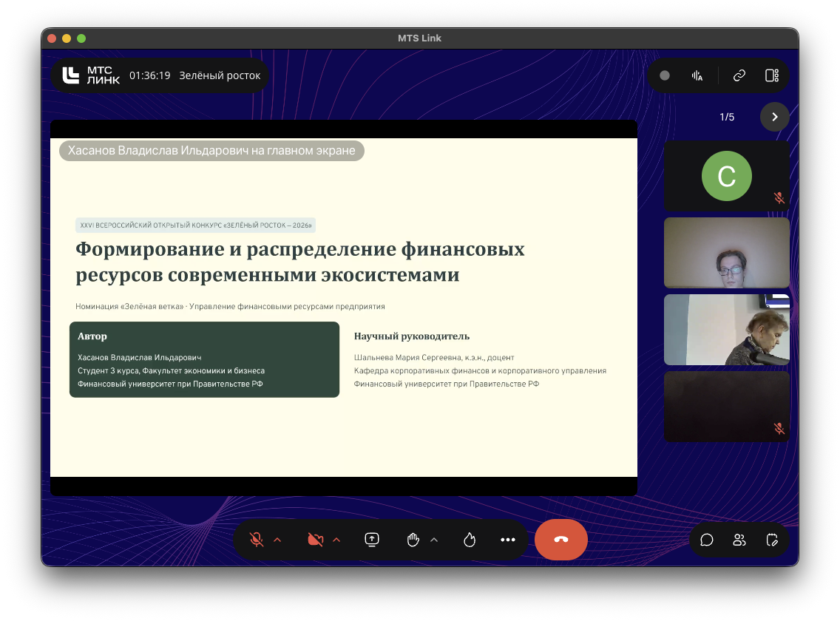Open the more options menu
840x621 pixels.
tap(507, 540)
